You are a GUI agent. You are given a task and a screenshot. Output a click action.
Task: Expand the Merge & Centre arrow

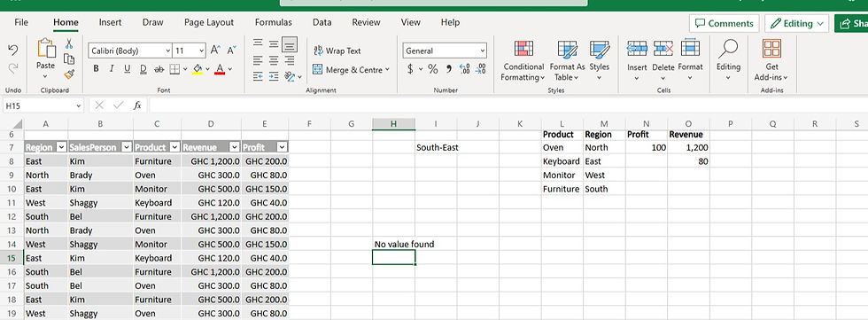388,69
